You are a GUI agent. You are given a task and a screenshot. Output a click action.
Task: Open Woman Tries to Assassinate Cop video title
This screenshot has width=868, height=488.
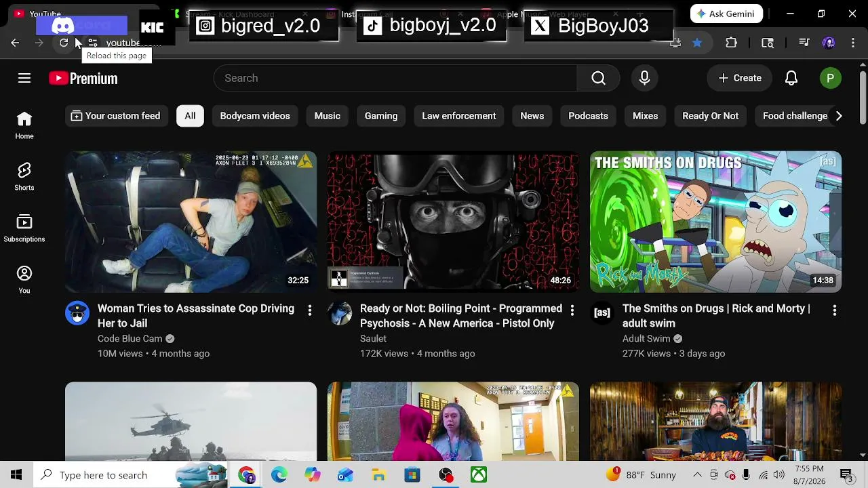pos(196,316)
